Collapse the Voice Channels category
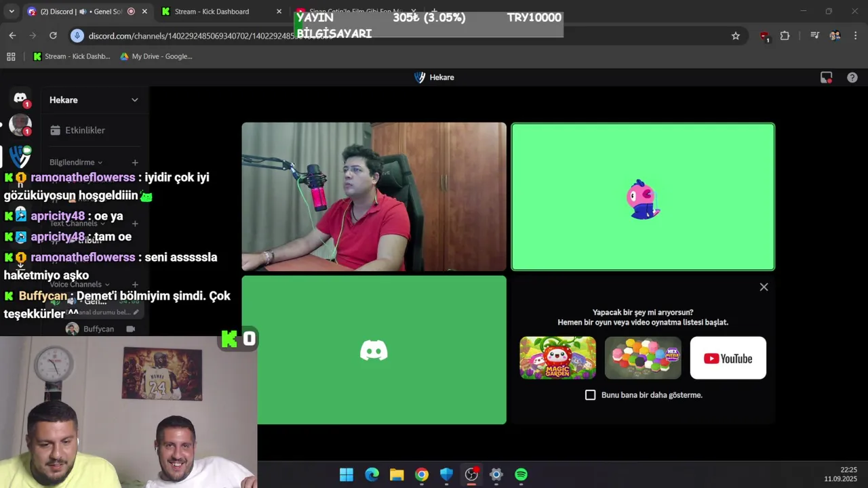Screen dimensions: 868x488 (x=79, y=285)
